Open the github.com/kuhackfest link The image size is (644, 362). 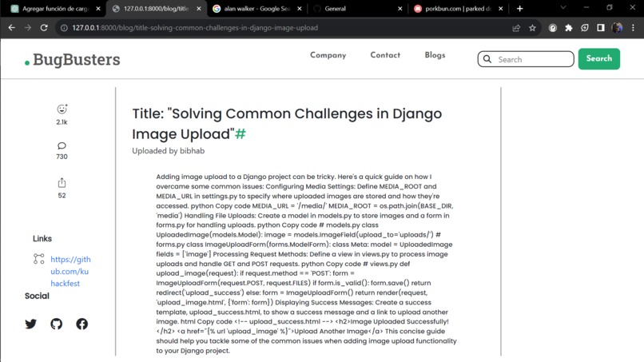pyautogui.click(x=70, y=271)
